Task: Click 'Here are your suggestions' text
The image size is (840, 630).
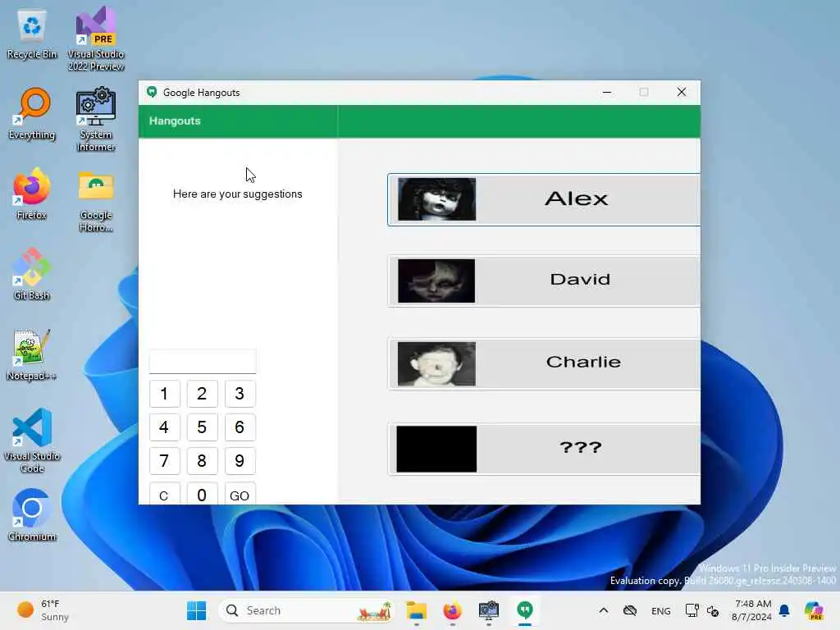Action: point(237,194)
